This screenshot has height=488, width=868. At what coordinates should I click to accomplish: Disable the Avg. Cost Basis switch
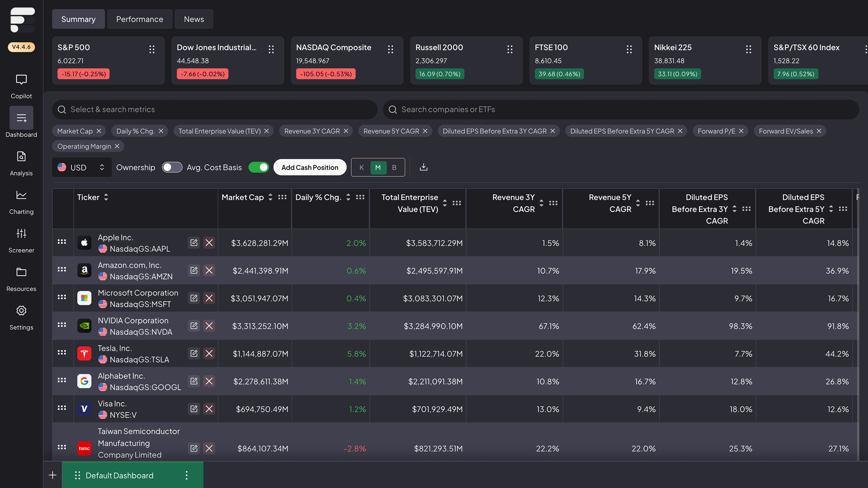point(259,167)
